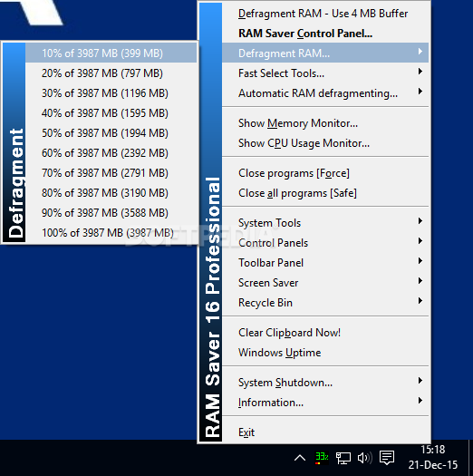Click Clear Clipboard Now!
473x476 pixels.
(x=325, y=333)
